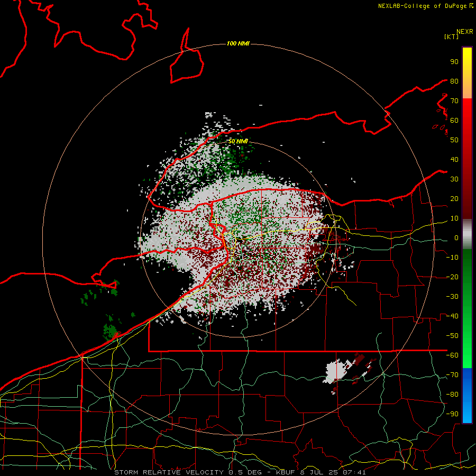
Task: Click the -70 value on velocity scale
Action: [452, 375]
